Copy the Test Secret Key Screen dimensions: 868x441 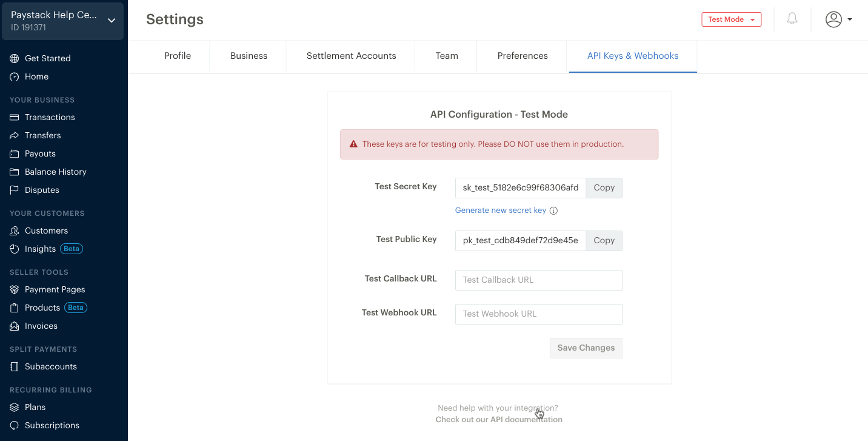pyautogui.click(x=604, y=188)
